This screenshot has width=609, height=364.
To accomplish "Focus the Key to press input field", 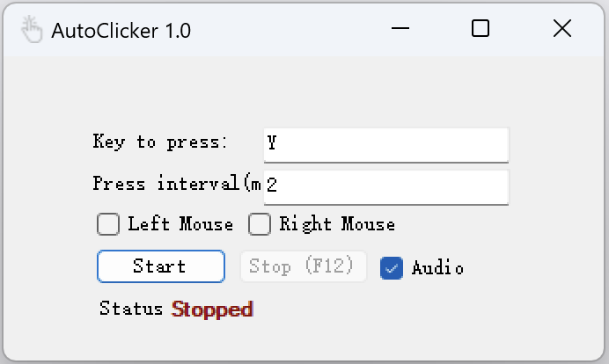I will (x=385, y=144).
